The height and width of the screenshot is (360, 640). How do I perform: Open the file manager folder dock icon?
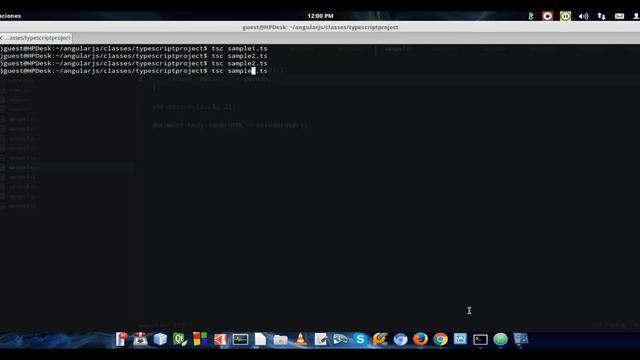click(280, 340)
